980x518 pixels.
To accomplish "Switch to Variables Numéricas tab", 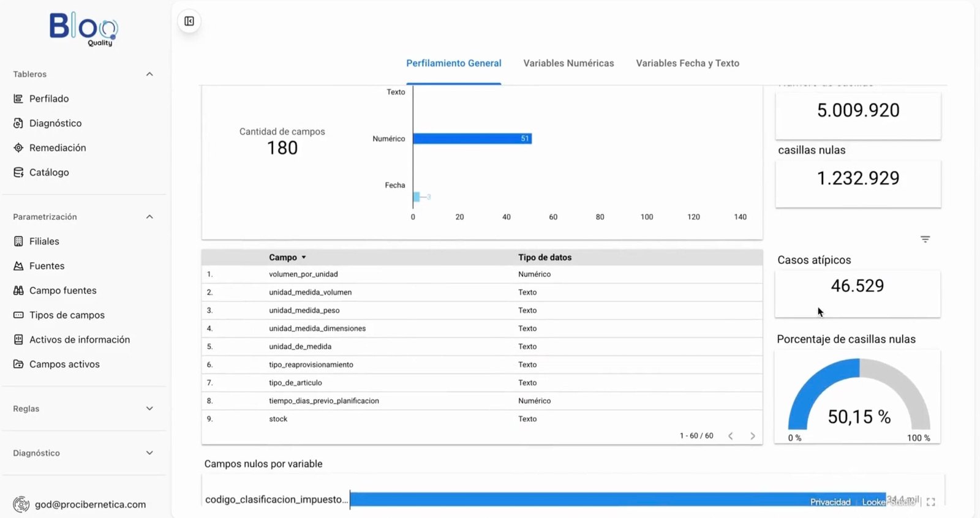I will (568, 63).
